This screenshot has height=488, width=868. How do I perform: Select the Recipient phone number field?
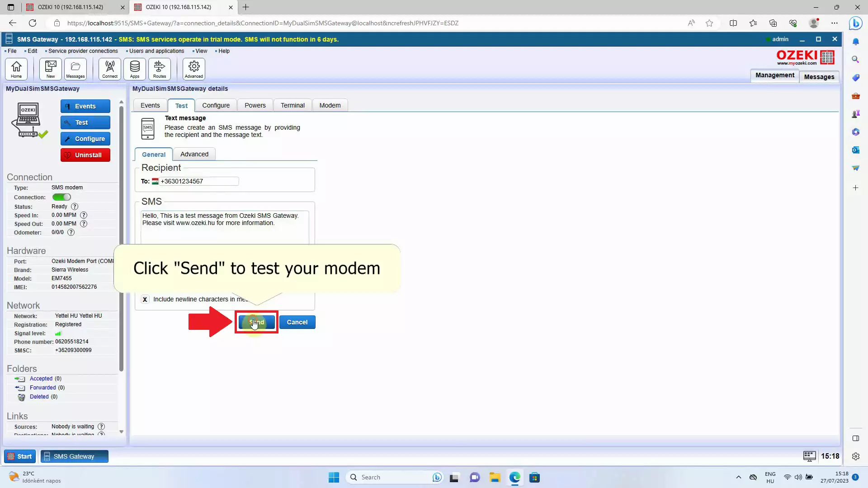(199, 181)
